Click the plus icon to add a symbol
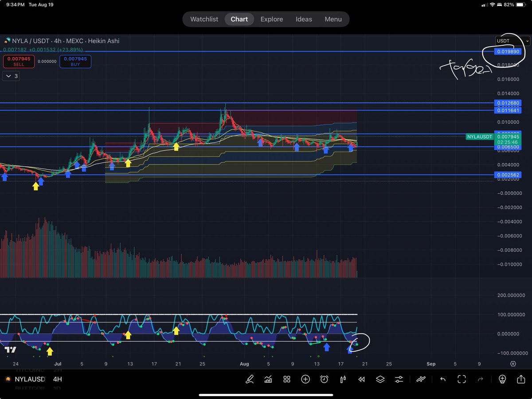Screen dimensions: 532x399 (x=305, y=379)
